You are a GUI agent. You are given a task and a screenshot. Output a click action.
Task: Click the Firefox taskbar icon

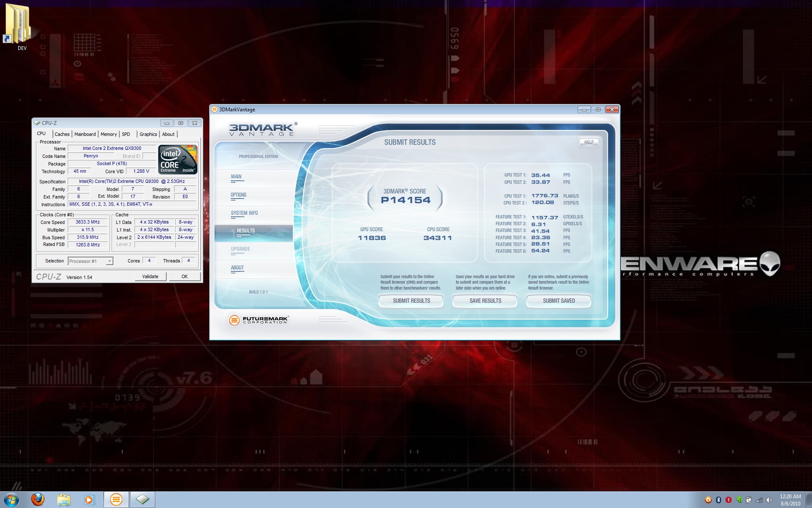38,500
